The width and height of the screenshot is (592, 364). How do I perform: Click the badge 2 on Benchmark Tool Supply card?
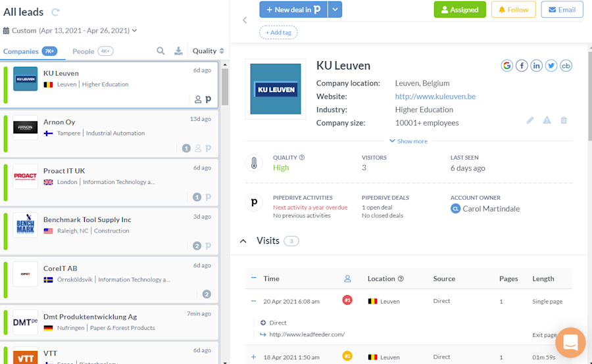tap(197, 246)
